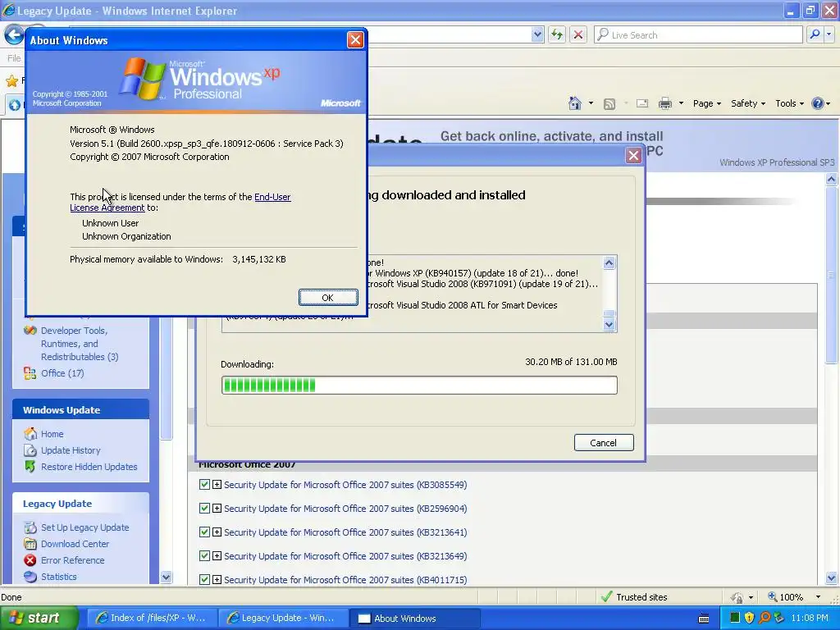Click the taskbar clock 11:08 PM
Viewport: 840px width, 630px height.
[810, 619]
